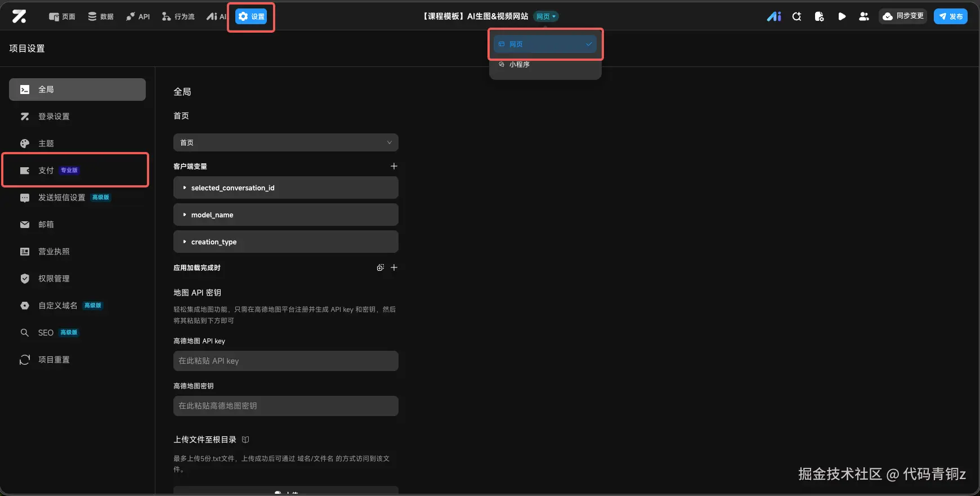
Task: Click the 专业版 badge next to 支付
Action: tap(69, 170)
